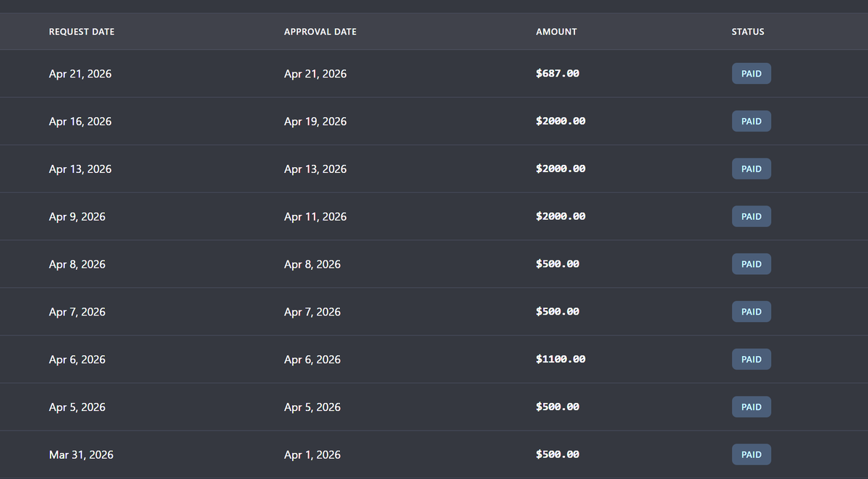Screen dimensions: 868x479
Task: Click the Request Date column header
Action: click(82, 32)
